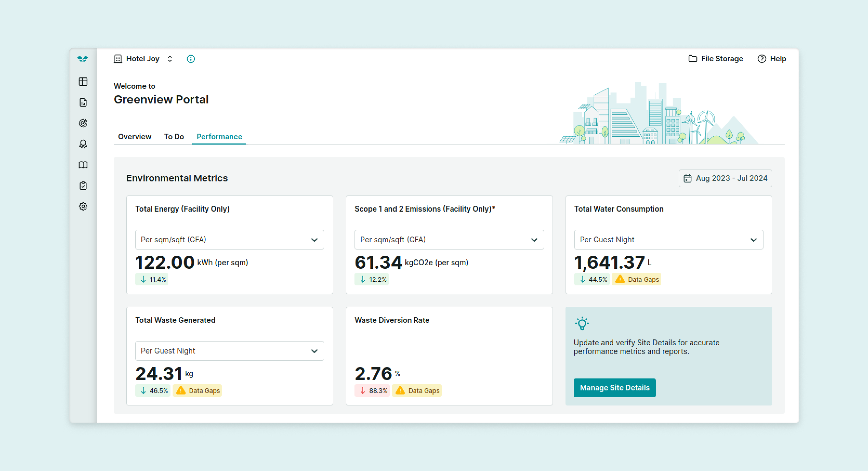The width and height of the screenshot is (868, 471).
Task: Open the certification badge icon in sidebar
Action: [83, 144]
